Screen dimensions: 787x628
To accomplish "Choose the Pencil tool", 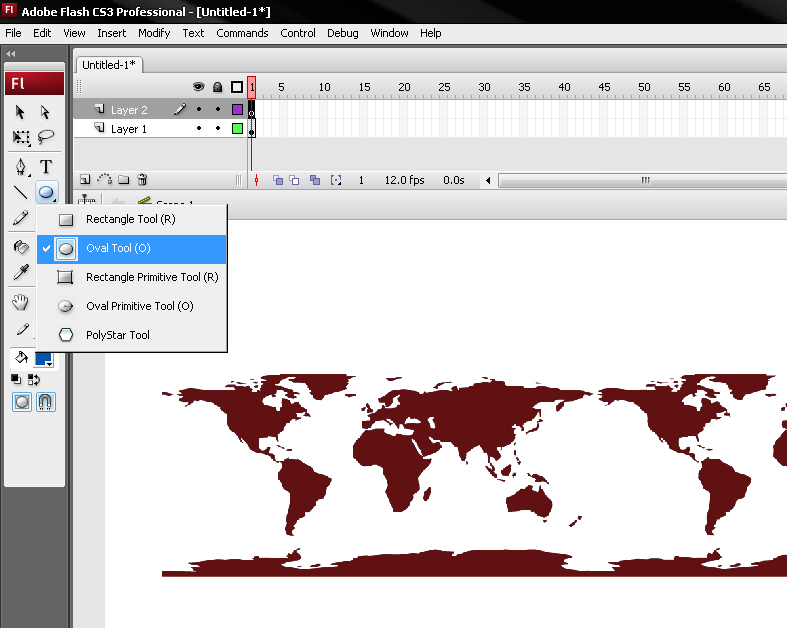I will [x=21, y=218].
